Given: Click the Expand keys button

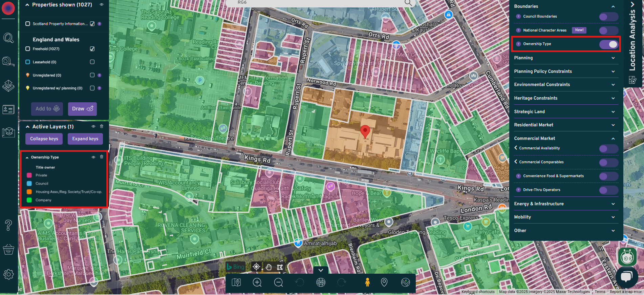Looking at the screenshot, I should coord(85,139).
